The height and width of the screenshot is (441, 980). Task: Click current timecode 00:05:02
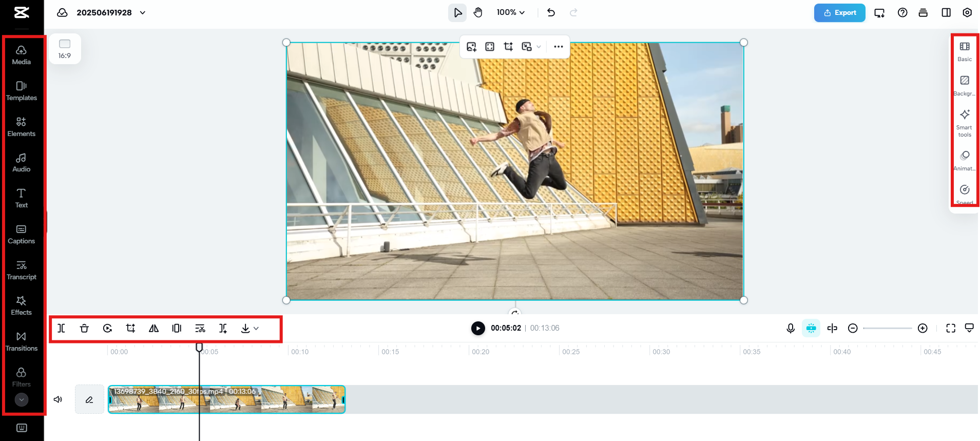pyautogui.click(x=506, y=328)
